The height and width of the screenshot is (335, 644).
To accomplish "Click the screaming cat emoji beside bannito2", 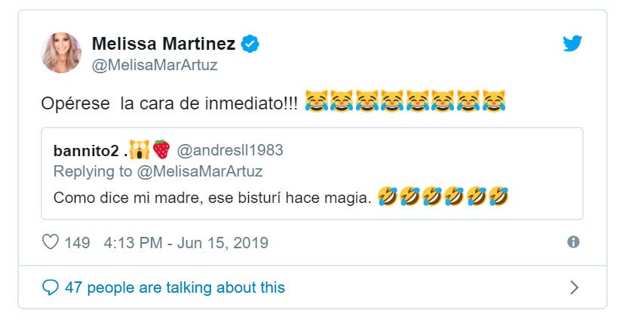I will [x=139, y=149].
